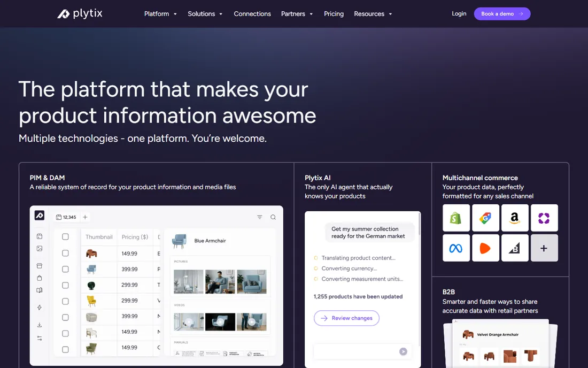Play the video of the windowed room
The image size is (588, 368).
pos(189,322)
